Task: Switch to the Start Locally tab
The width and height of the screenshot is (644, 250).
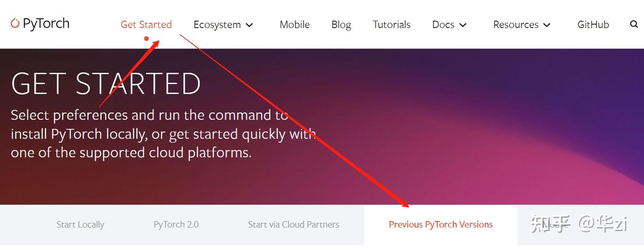Action: pyautogui.click(x=80, y=224)
